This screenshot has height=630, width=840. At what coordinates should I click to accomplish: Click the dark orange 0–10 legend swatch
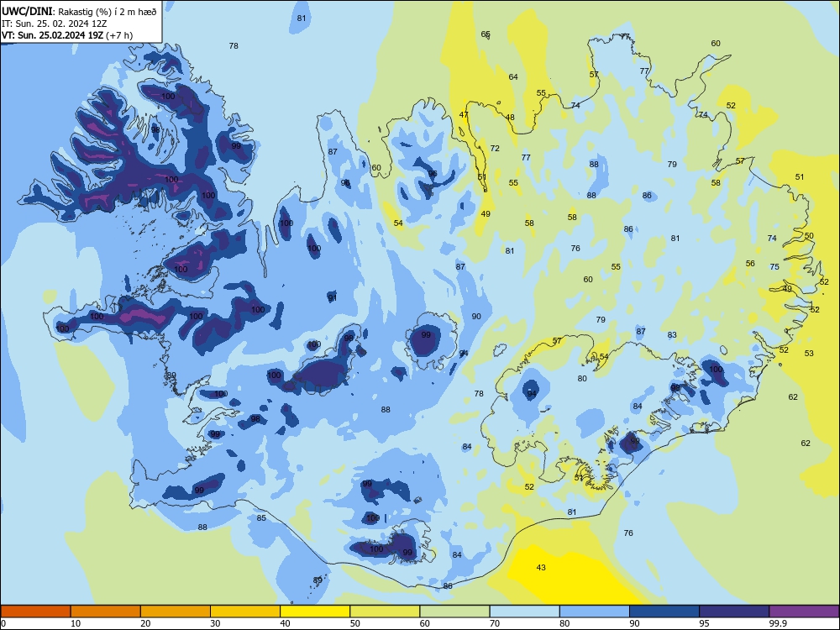pos(35,612)
